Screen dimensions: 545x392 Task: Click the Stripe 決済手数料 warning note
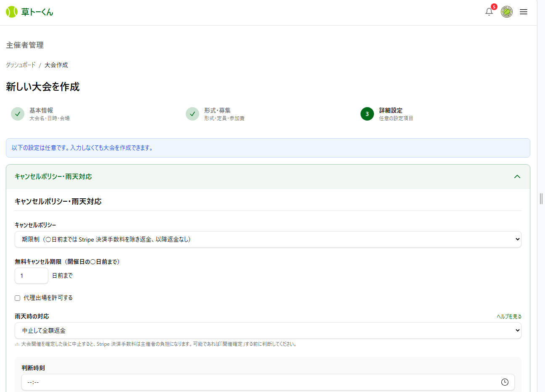coord(156,344)
